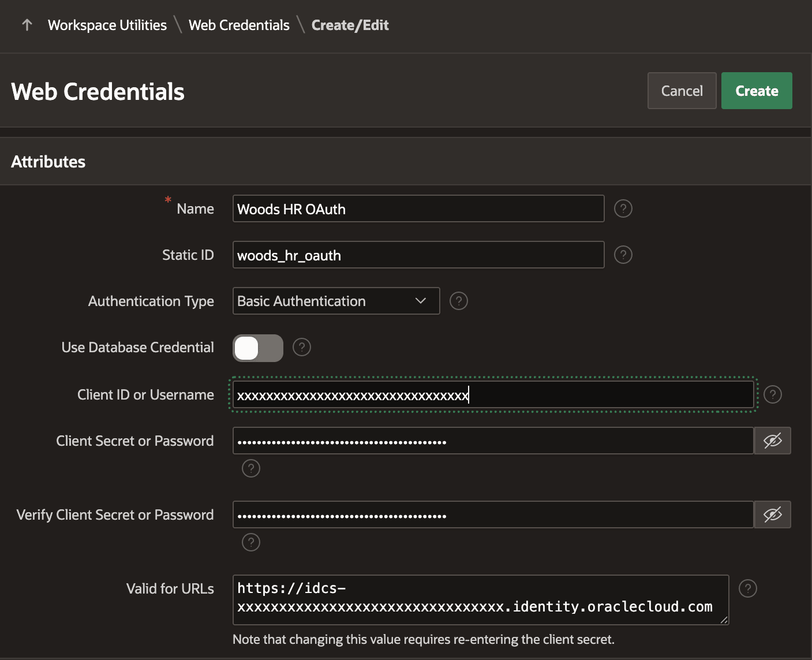Focus the Name input field
The height and width of the screenshot is (660, 812).
(x=418, y=208)
